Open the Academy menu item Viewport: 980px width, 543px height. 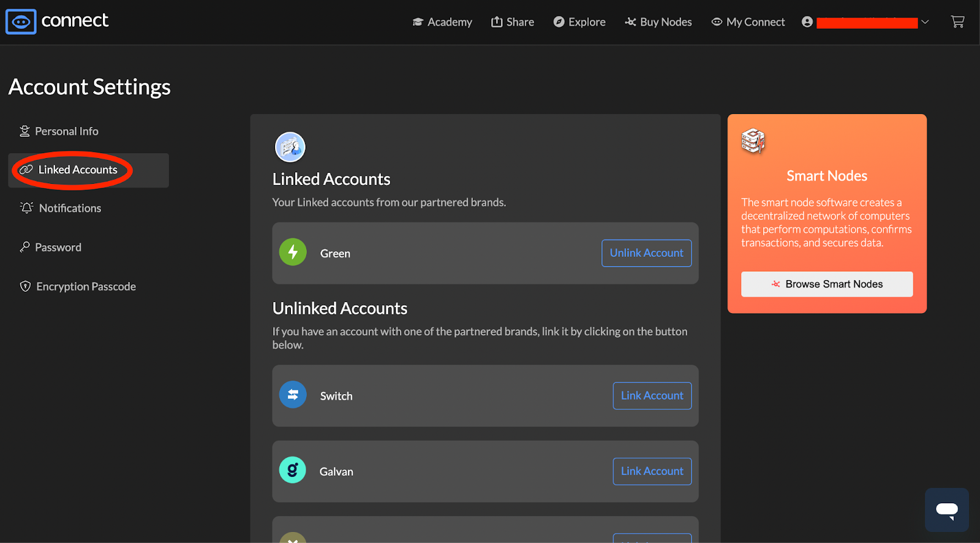[x=442, y=22]
